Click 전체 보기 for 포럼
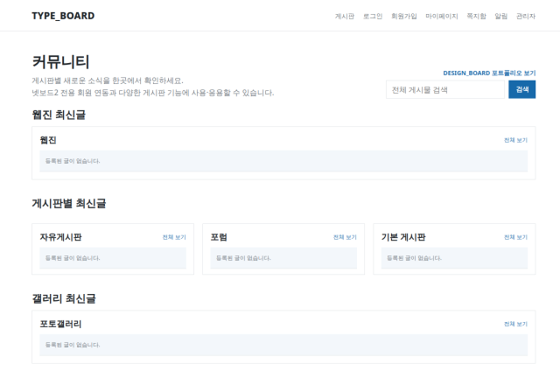This screenshot has height=392, width=560. tap(345, 237)
